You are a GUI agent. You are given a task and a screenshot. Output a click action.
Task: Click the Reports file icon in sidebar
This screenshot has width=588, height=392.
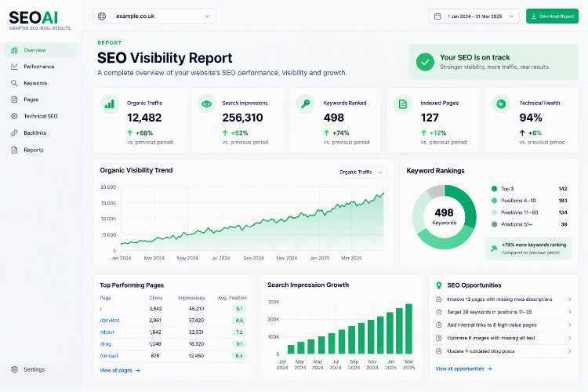tap(14, 150)
